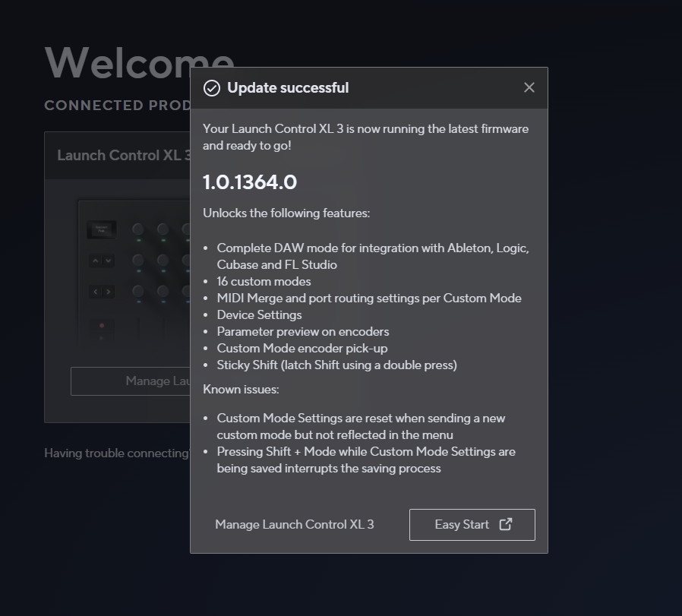Click the 'Known issues:' heading
682x616 pixels.
coord(241,390)
